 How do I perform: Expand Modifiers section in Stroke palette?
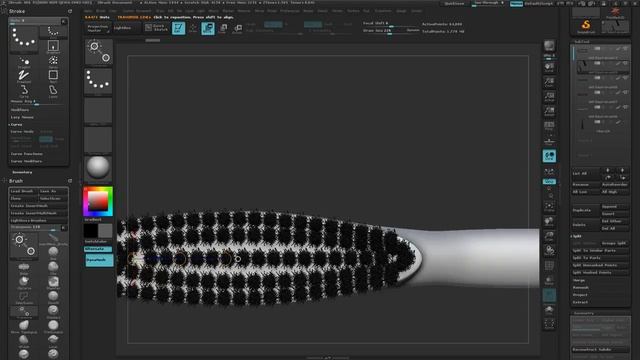pyautogui.click(x=20, y=110)
